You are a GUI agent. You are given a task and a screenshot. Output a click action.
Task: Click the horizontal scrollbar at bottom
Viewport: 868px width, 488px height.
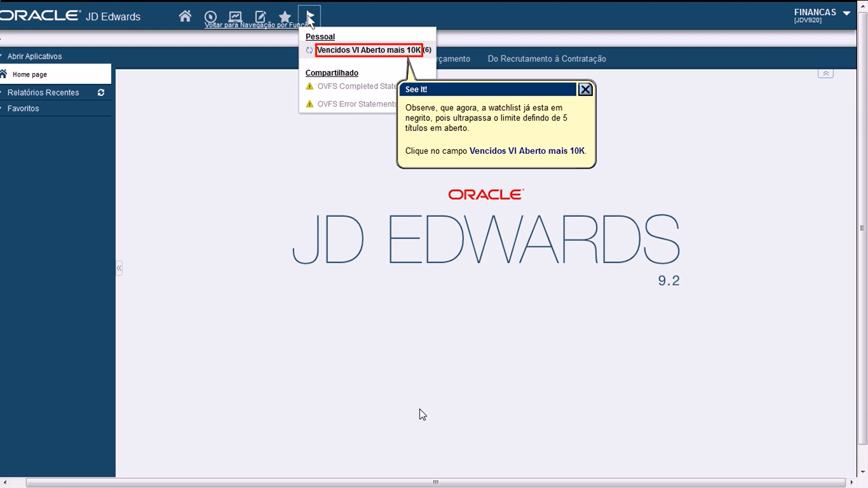pos(435,483)
